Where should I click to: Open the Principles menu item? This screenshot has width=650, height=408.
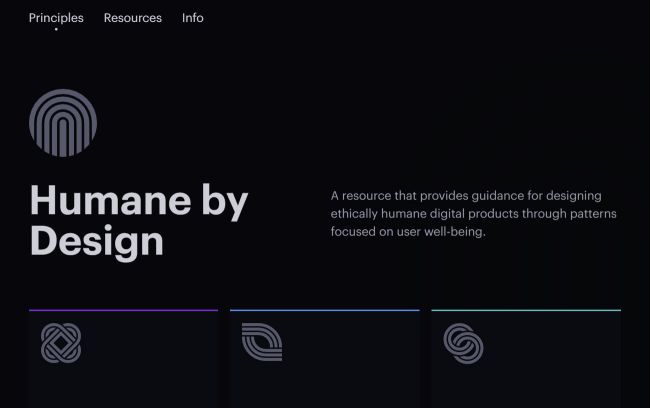[x=56, y=18]
